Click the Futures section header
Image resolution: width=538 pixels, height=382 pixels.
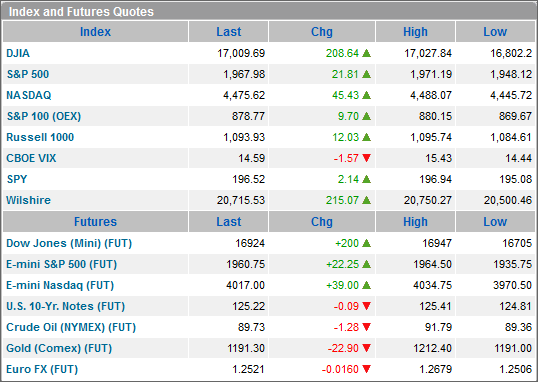coord(95,222)
